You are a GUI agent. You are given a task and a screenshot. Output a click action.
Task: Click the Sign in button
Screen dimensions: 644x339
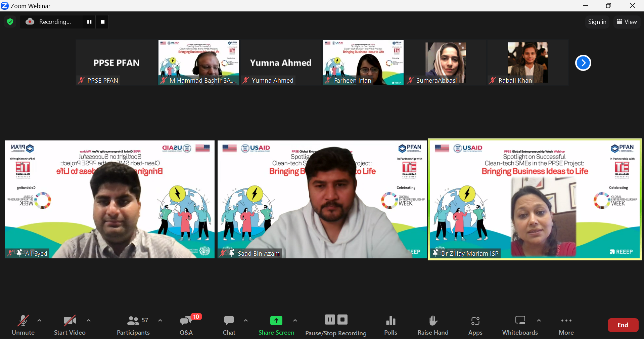point(597,22)
